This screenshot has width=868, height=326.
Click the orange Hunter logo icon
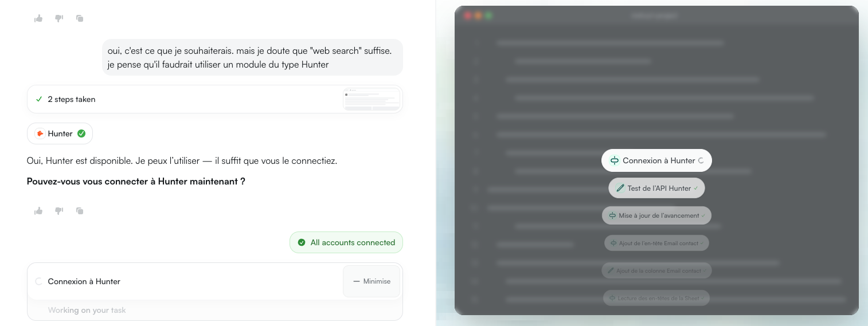(x=40, y=133)
